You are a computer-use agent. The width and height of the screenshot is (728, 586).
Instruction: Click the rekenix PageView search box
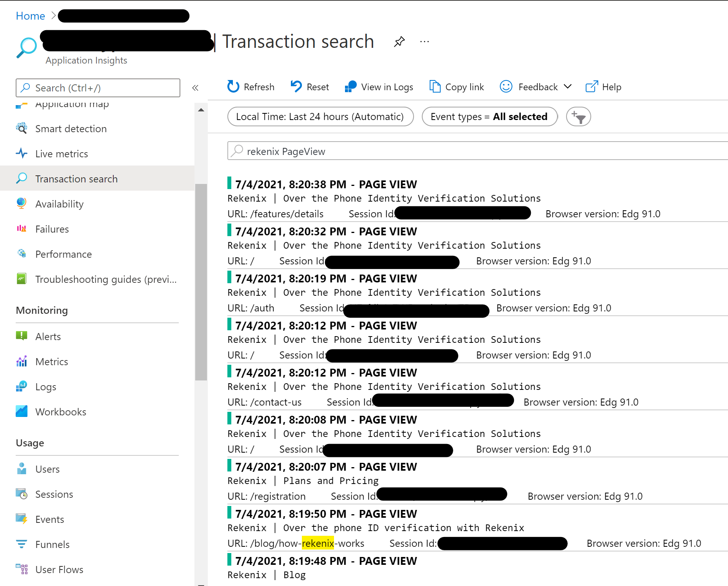(x=470, y=151)
